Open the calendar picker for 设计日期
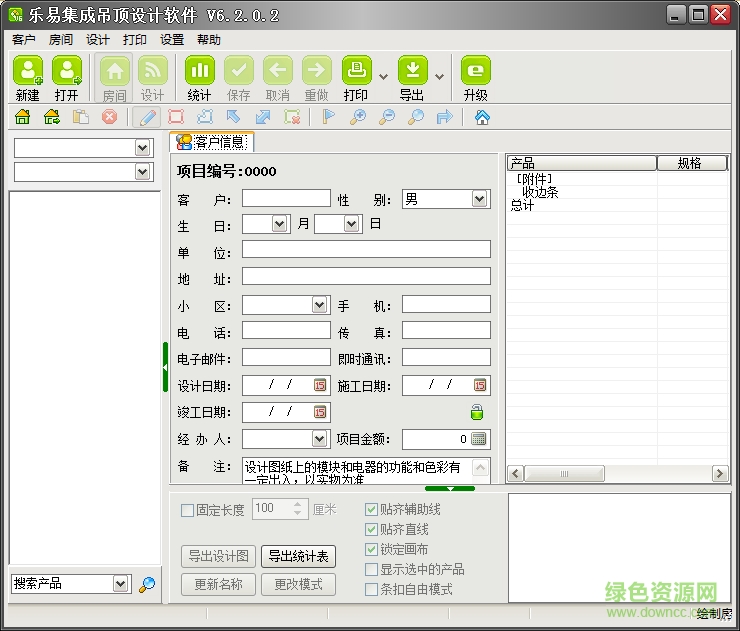Screen dimensions: 740x631 pyautogui.click(x=320, y=385)
